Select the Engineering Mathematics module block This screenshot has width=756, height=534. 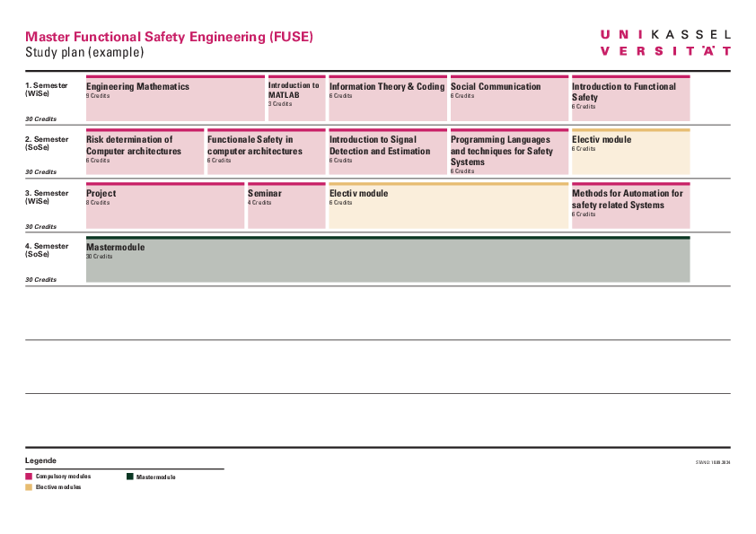[175, 99]
